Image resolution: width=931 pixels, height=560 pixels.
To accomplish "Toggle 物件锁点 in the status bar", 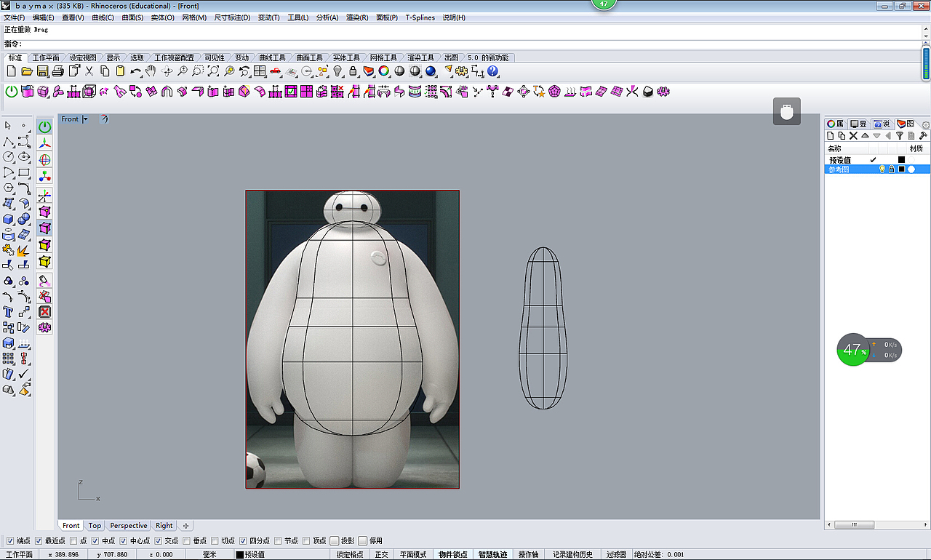I will 452,555.
